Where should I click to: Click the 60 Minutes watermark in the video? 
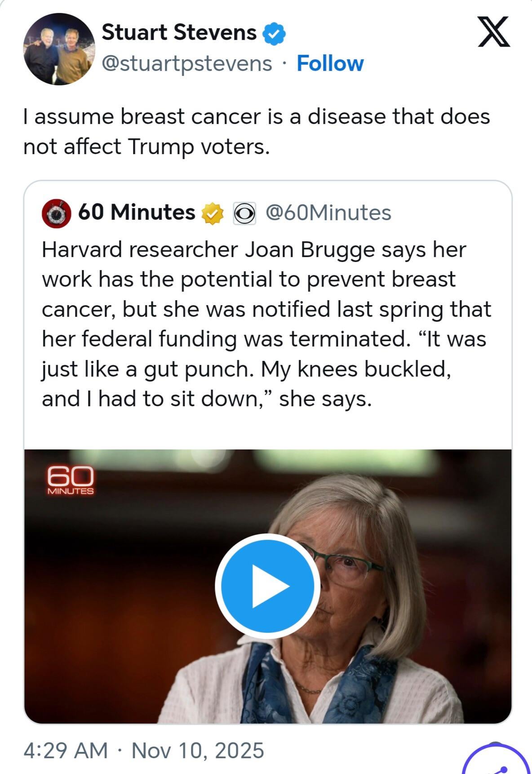coord(70,480)
